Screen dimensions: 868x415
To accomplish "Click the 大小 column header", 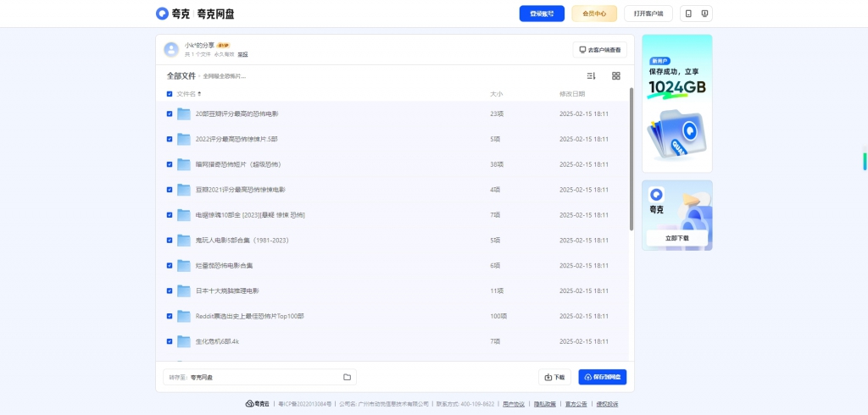I will tap(496, 94).
